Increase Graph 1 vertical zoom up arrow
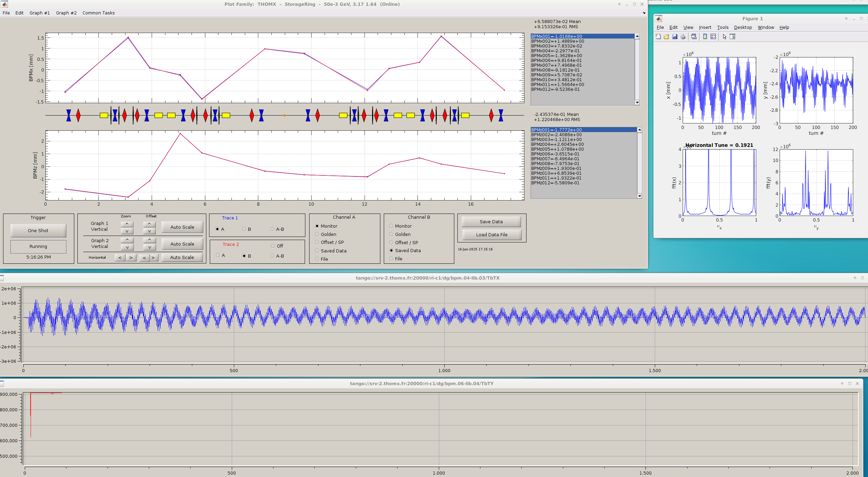Image resolution: width=868 pixels, height=477 pixels. point(127,224)
